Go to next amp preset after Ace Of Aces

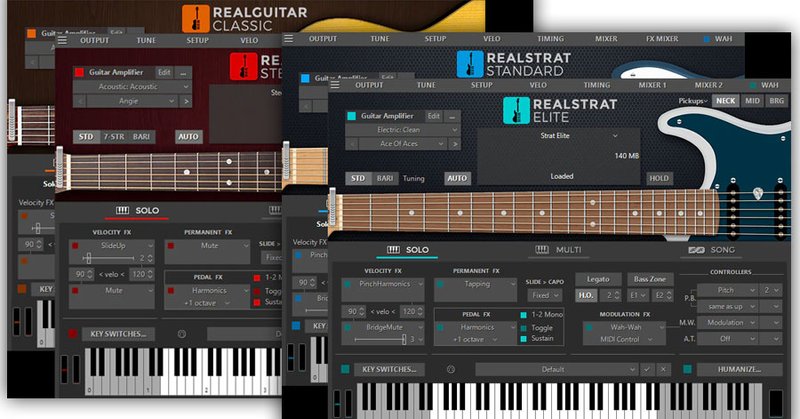pyautogui.click(x=454, y=144)
